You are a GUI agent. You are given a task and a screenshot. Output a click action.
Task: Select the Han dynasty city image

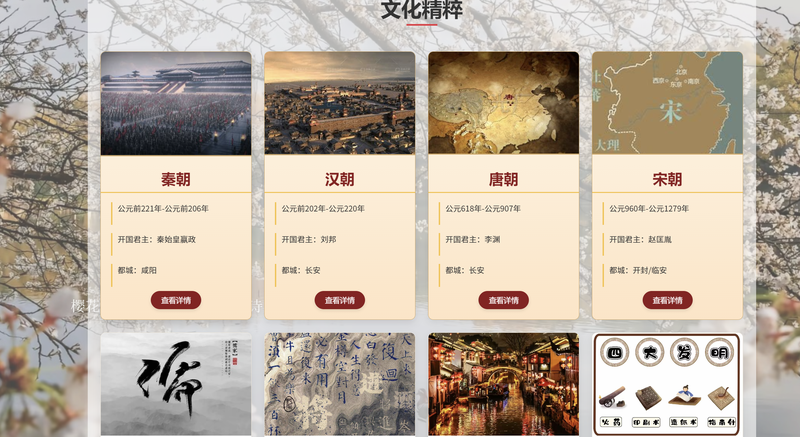pyautogui.click(x=339, y=103)
